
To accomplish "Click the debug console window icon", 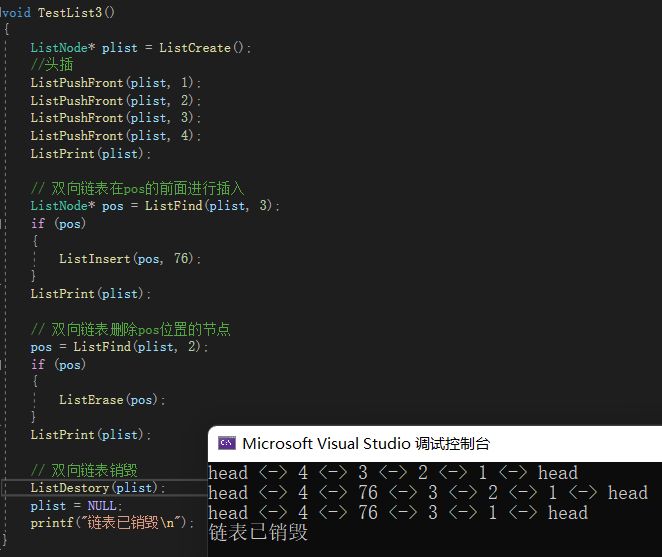I will click(227, 443).
